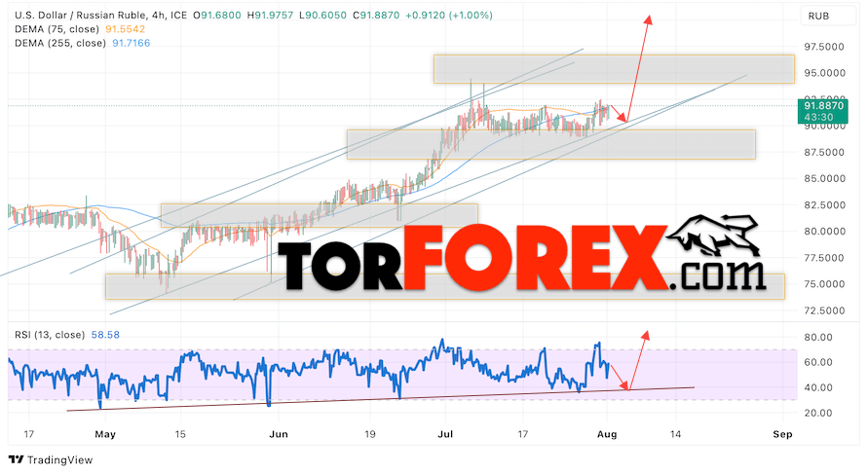Click the 77.5000 price axis label
The width and height of the screenshot is (868, 474).
[824, 258]
